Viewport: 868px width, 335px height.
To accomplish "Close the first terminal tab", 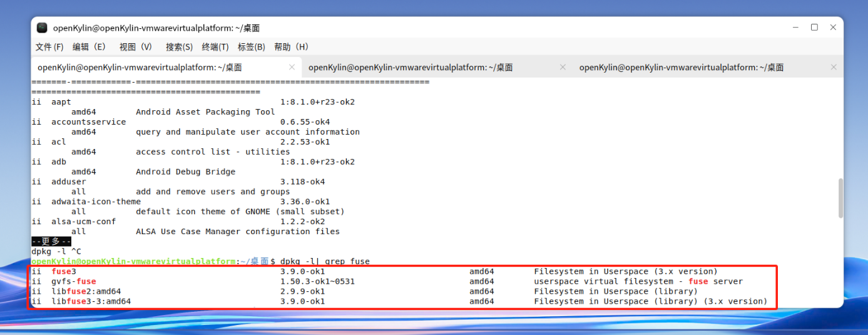I will 292,68.
